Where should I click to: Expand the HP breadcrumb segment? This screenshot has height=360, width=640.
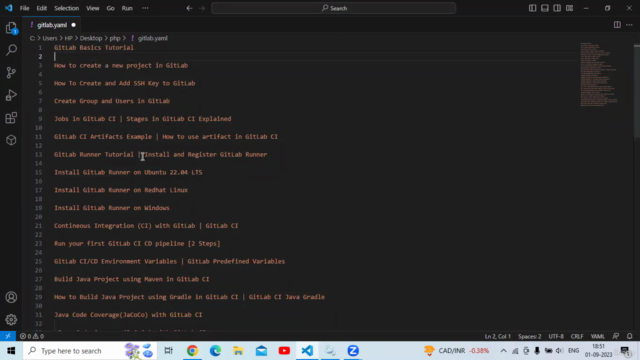point(68,38)
